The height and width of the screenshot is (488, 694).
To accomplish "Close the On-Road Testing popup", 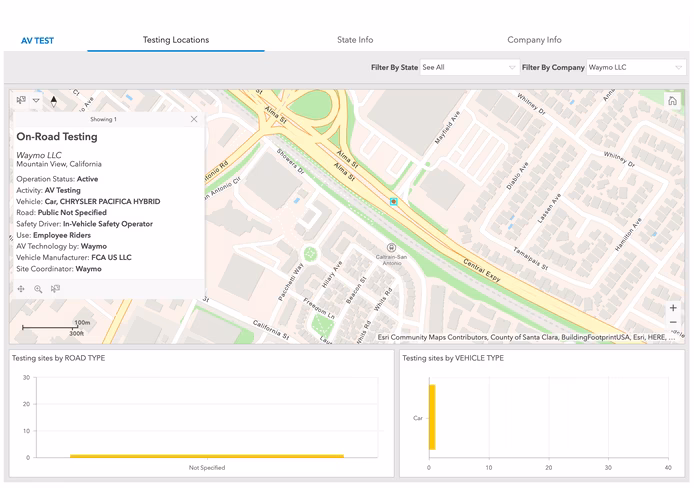I will pyautogui.click(x=194, y=119).
